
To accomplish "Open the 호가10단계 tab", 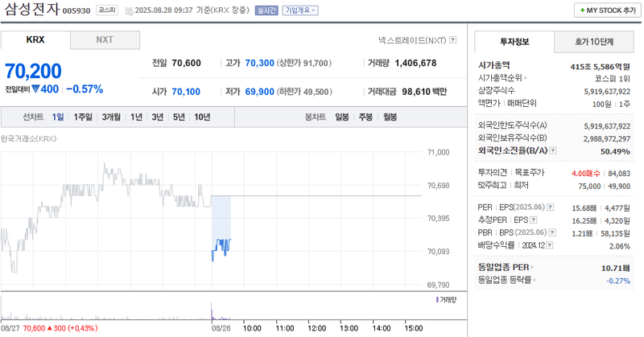I will click(594, 42).
